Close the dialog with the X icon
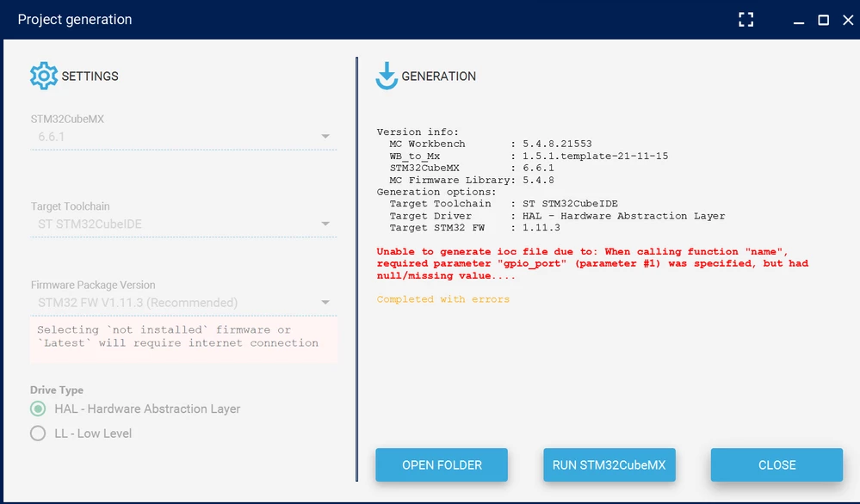Viewport: 860px width, 504px height. pos(848,21)
